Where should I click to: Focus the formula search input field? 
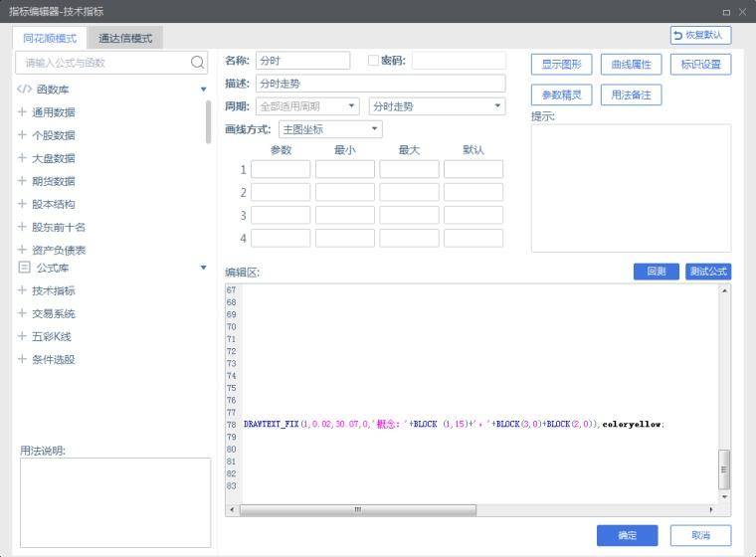click(111, 63)
